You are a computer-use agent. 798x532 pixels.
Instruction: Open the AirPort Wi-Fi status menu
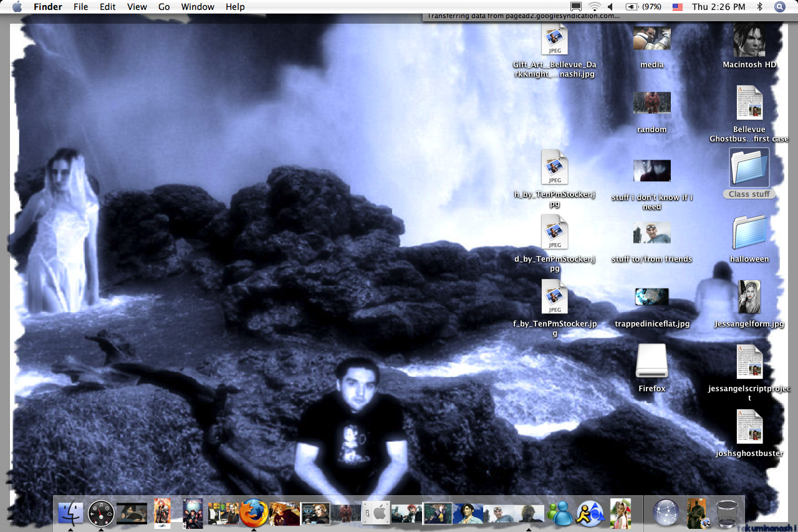(594, 7)
